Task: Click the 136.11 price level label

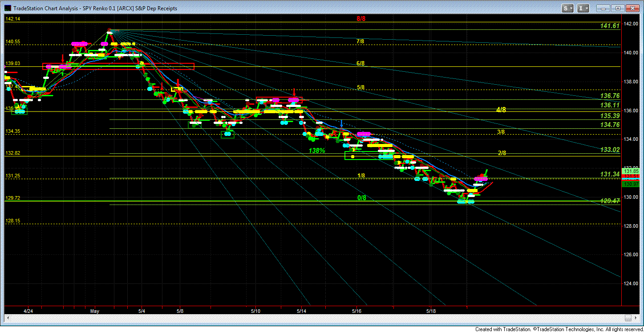Action: click(x=610, y=105)
